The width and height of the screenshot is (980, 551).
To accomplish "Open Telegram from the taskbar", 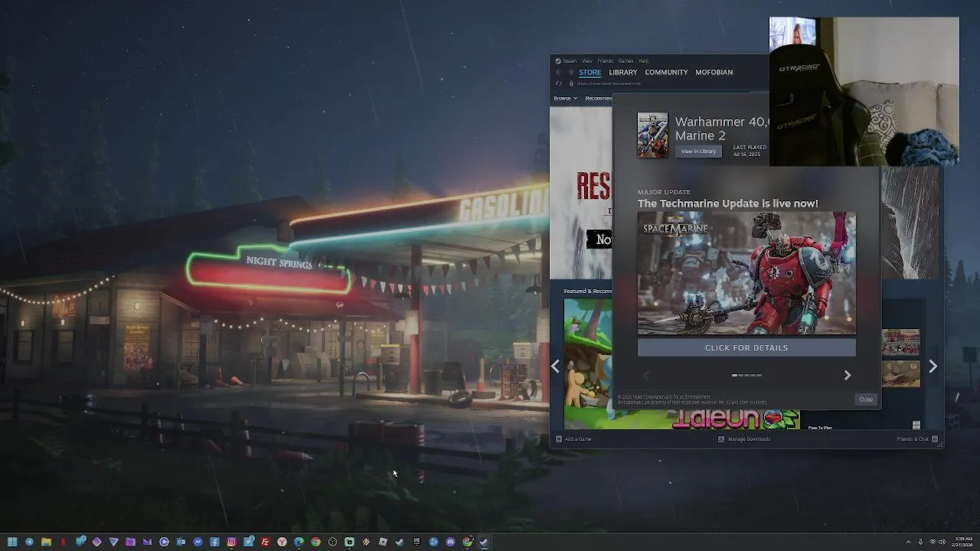I will [x=29, y=542].
